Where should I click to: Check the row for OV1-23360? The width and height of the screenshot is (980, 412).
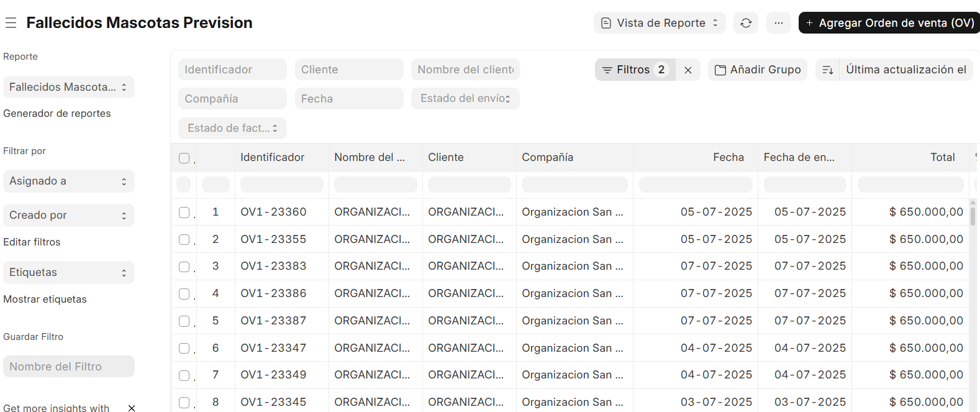(x=184, y=213)
